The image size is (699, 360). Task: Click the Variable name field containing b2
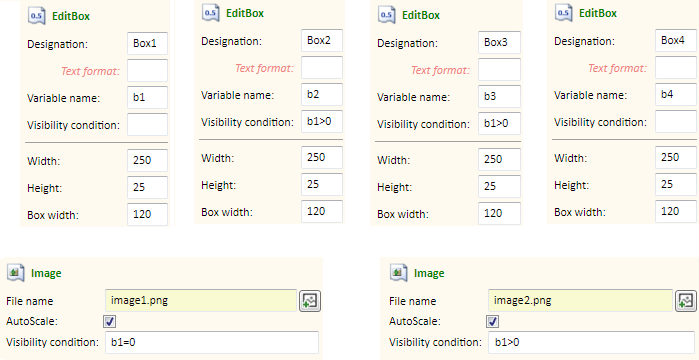[322, 94]
